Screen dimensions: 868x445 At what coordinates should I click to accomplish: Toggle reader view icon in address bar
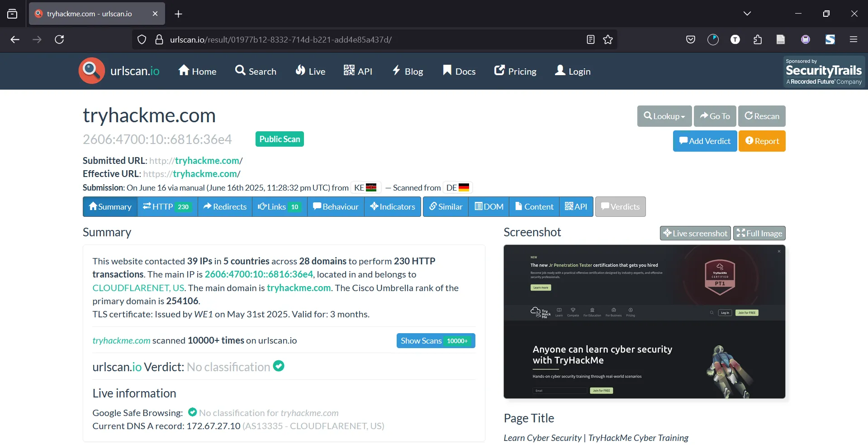590,39
